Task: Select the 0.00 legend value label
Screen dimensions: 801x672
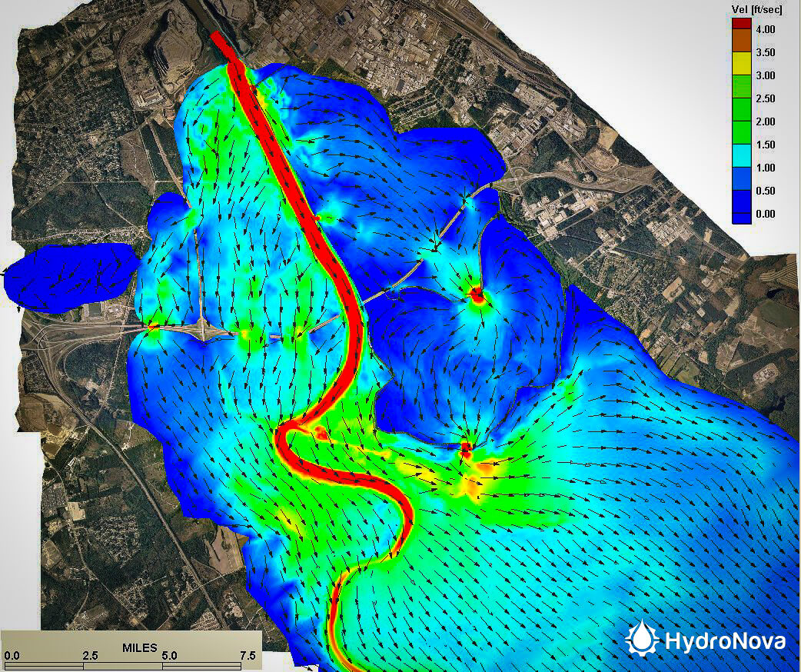Action: [765, 214]
